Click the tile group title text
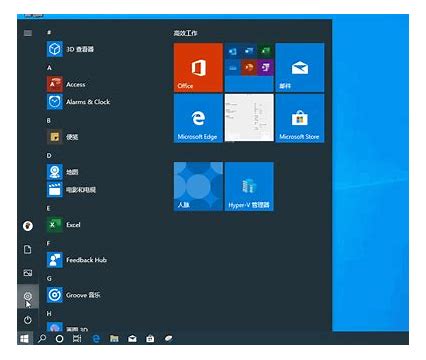426x360 pixels. click(x=185, y=33)
